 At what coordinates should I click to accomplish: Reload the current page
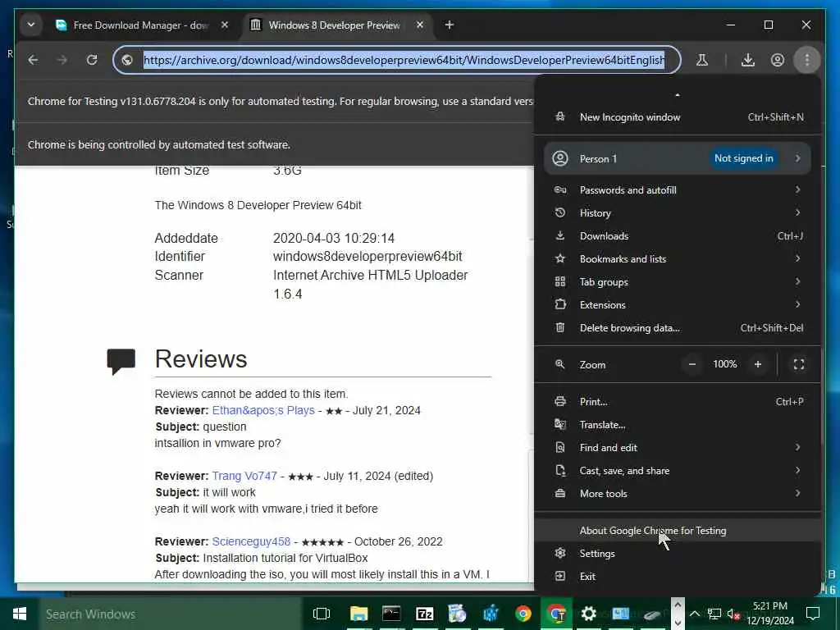(x=92, y=60)
